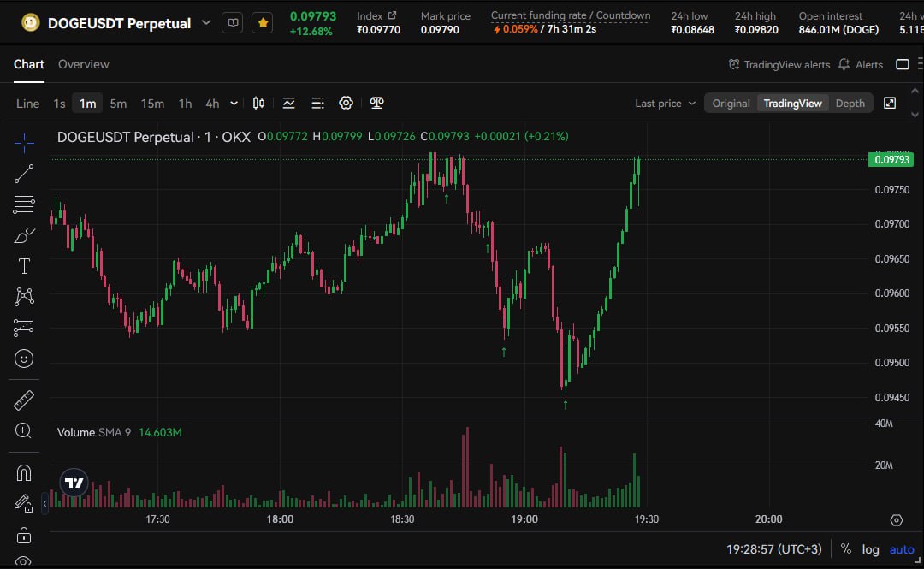Toggle magnet mode for drawings
The width and height of the screenshot is (924, 569).
coord(24,473)
